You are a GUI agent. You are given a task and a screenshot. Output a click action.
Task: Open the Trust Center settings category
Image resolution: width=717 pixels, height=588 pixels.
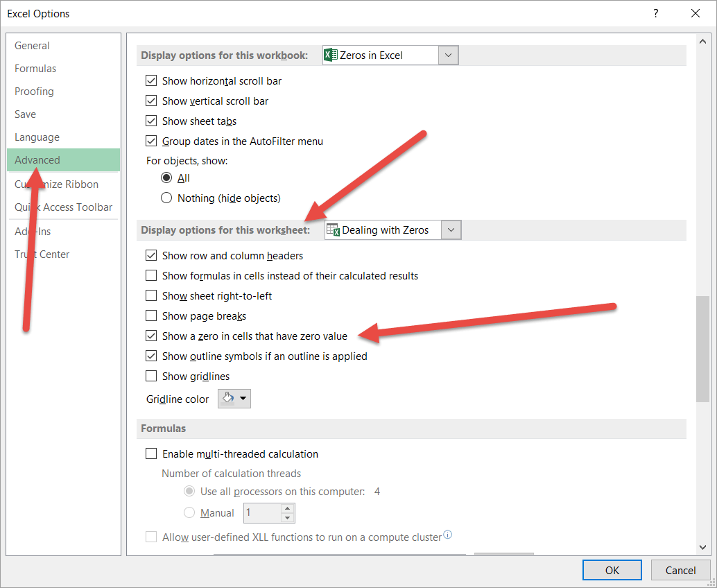coord(42,254)
